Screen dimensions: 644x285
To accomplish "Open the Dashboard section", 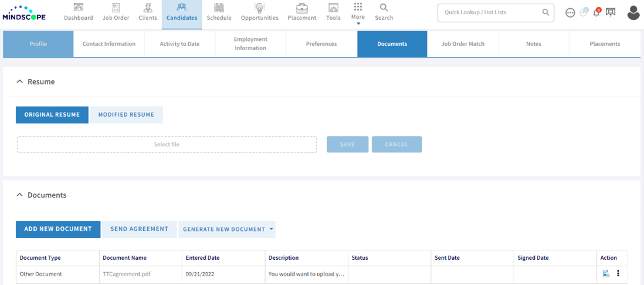I will [79, 12].
